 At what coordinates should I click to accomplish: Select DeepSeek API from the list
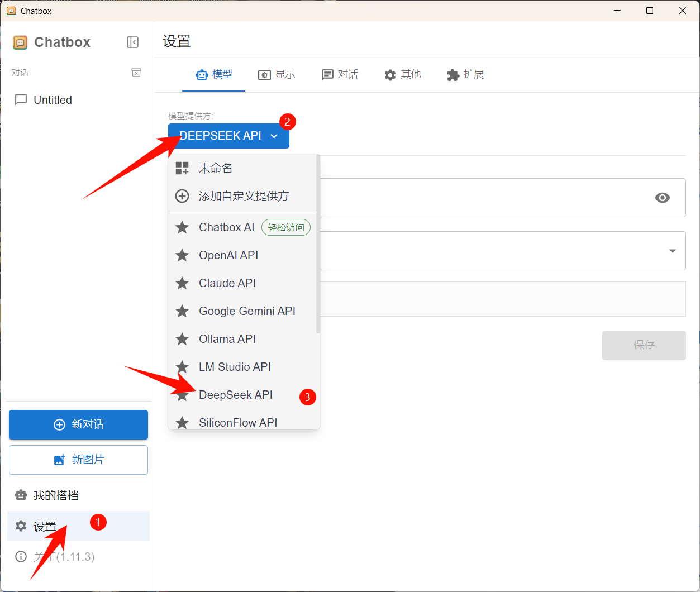coord(242,395)
